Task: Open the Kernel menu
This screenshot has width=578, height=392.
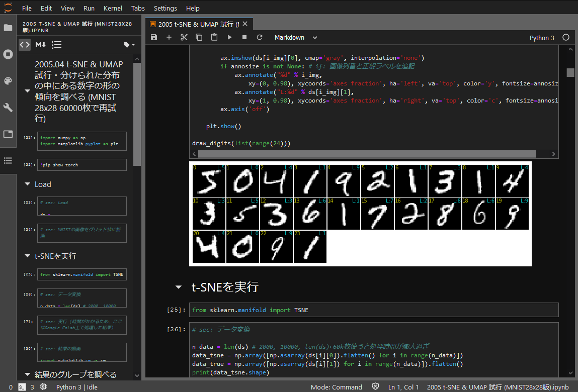Action: (x=113, y=9)
